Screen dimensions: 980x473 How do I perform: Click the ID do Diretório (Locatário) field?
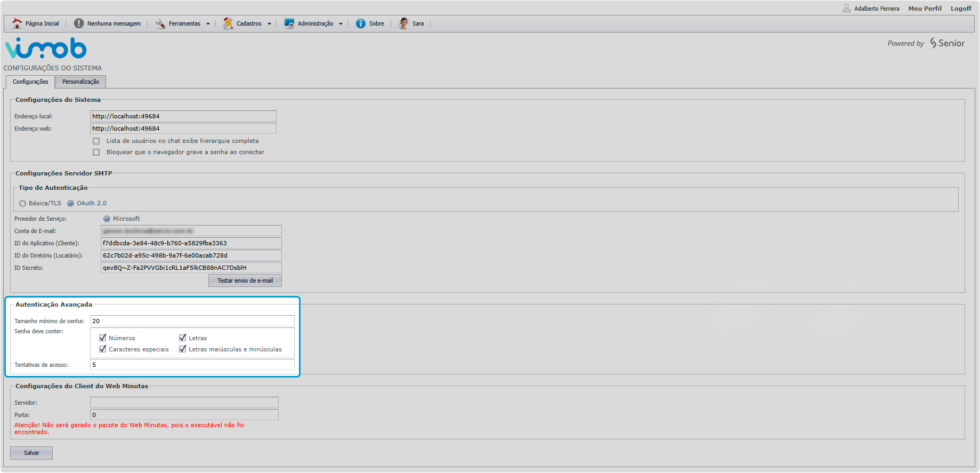coord(191,255)
